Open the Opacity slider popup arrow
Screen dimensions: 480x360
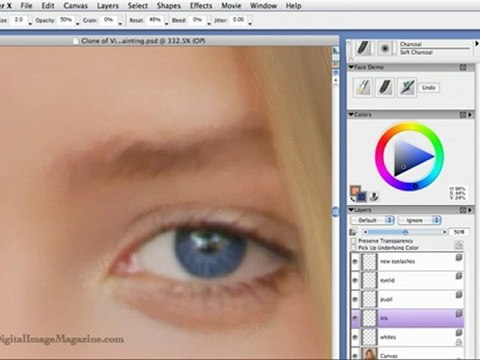point(77,23)
